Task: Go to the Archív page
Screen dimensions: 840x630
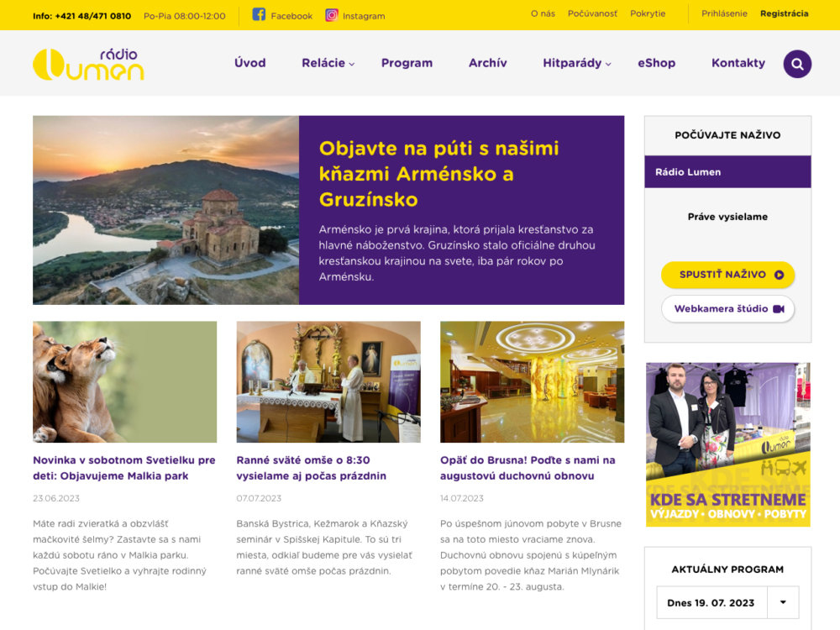Action: coord(487,63)
